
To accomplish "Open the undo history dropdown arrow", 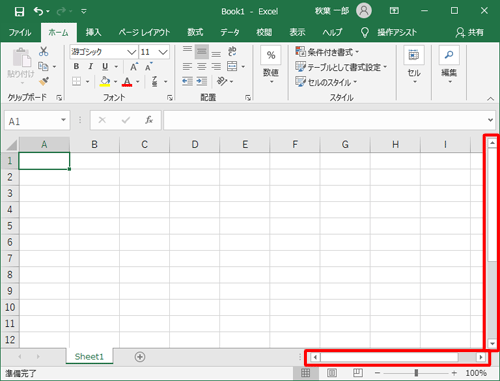I will coord(48,12).
